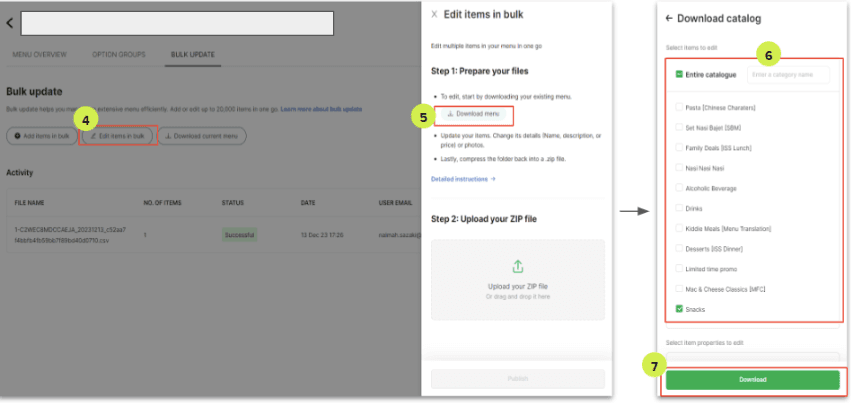Click Add items in bulk button
This screenshot has width=851, height=403.
[42, 136]
